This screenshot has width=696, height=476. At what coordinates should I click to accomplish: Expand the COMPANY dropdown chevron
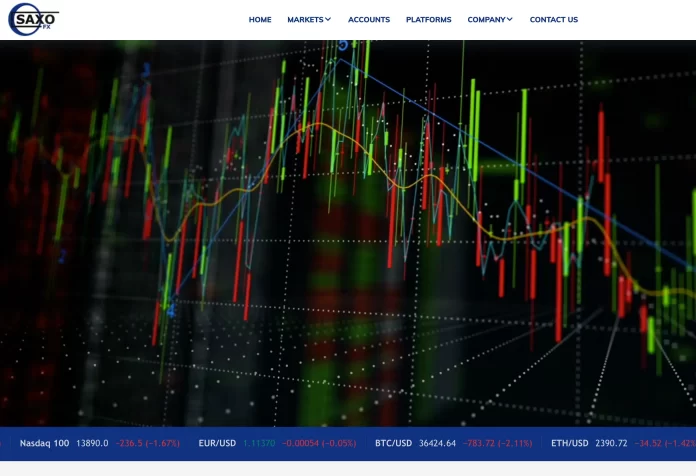[510, 19]
